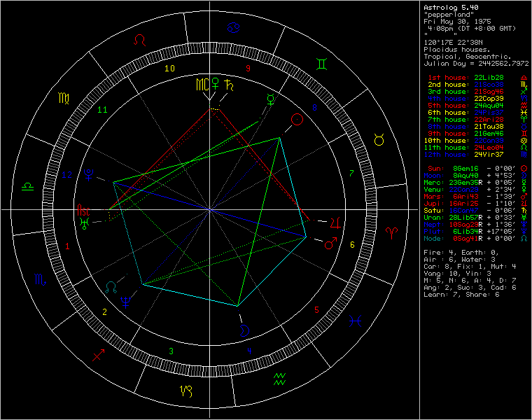Click the 'Node: 0Sag41R' sidebar row
This screenshot has width=532, height=420.
point(476,239)
